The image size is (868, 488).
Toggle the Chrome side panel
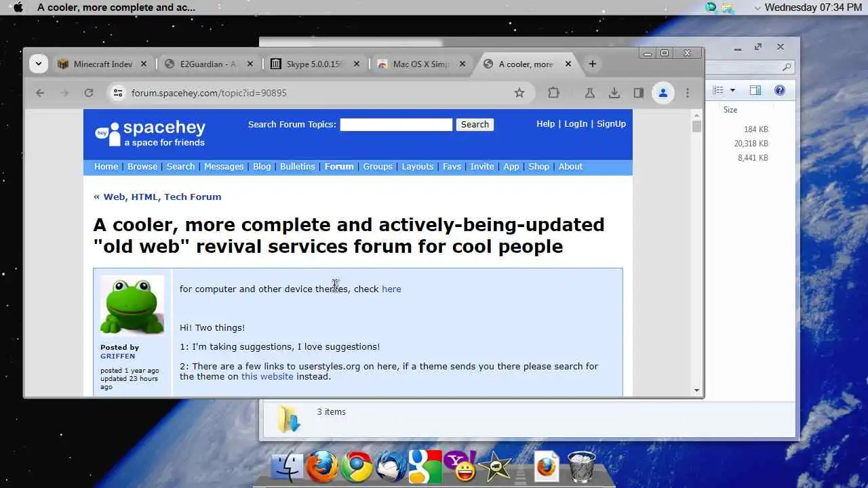pyautogui.click(x=638, y=93)
